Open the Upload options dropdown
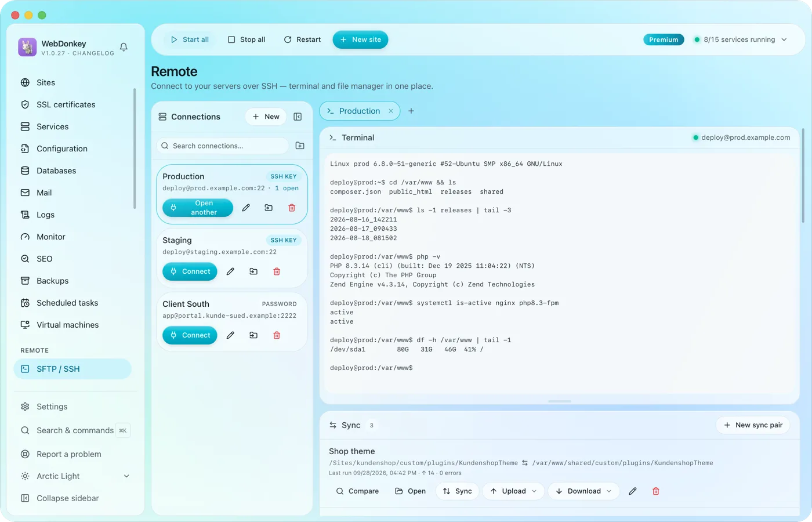The height and width of the screenshot is (522, 812). [534, 491]
